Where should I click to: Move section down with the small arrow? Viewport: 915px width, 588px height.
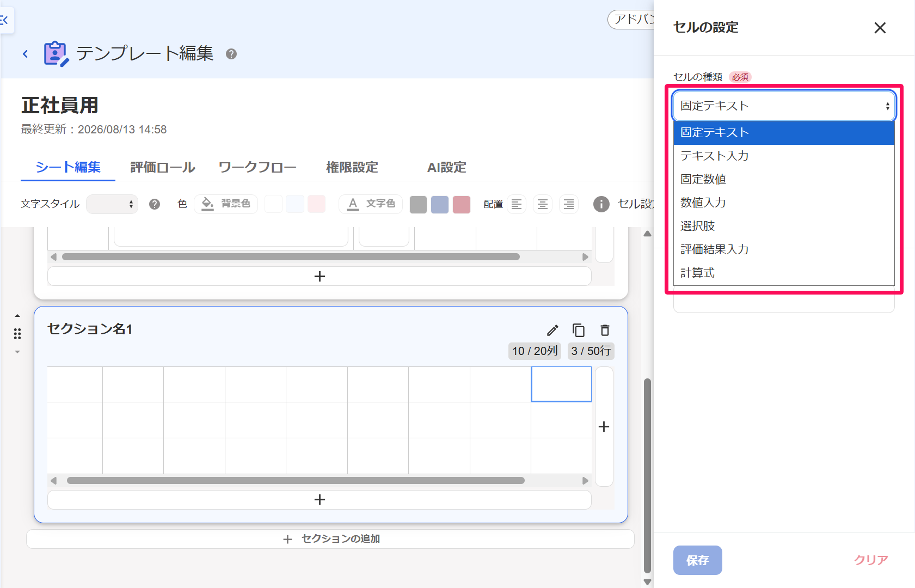(x=17, y=352)
